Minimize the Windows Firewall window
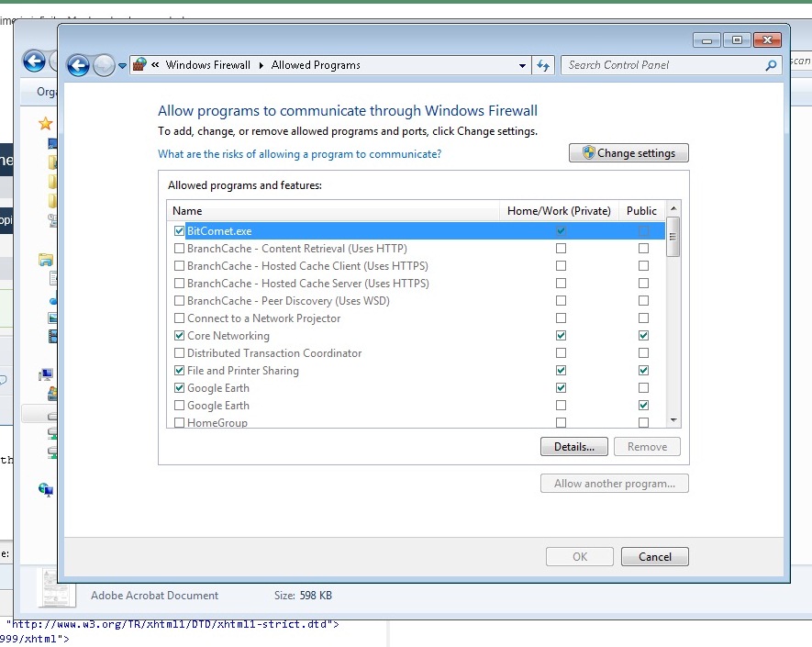The height and width of the screenshot is (647, 812). pyautogui.click(x=706, y=40)
